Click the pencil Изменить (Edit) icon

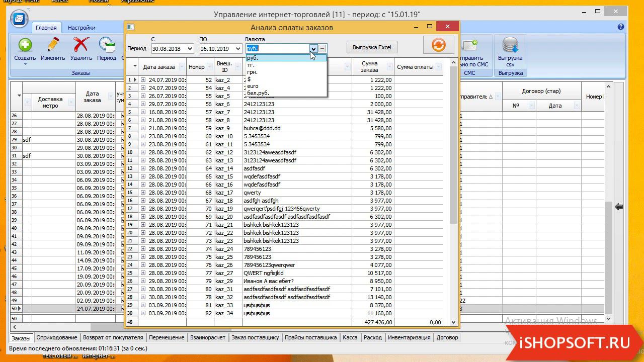pos(53,46)
